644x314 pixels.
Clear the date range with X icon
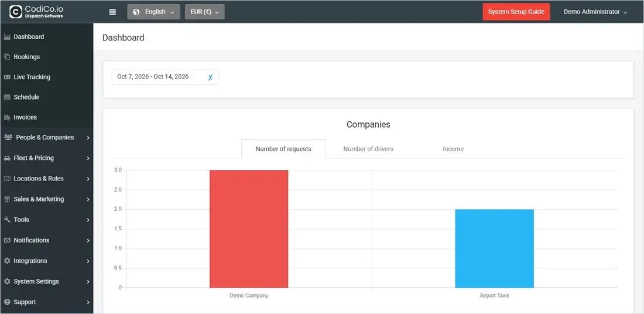pyautogui.click(x=210, y=77)
